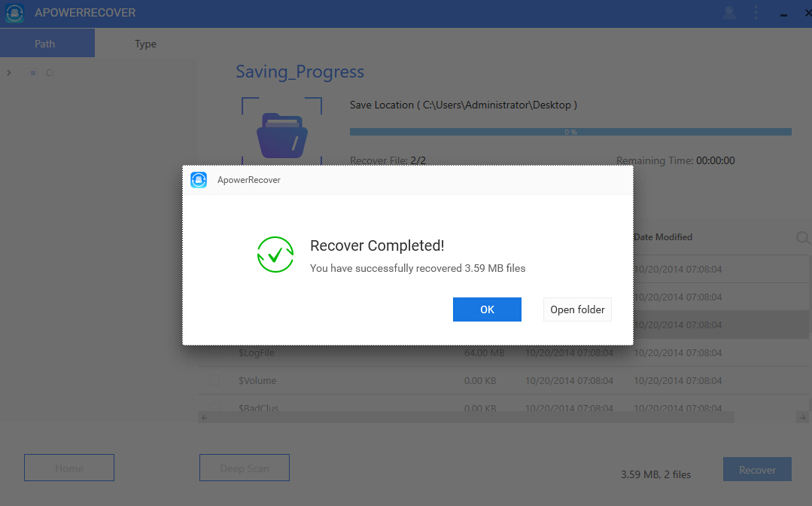
Task: Toggle the C: drive checkbox
Action: coord(33,73)
